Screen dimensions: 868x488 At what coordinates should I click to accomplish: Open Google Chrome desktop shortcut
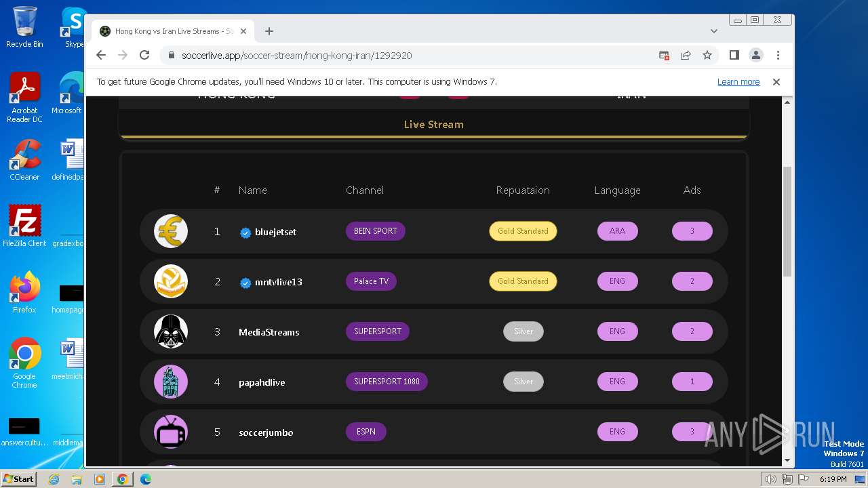click(x=24, y=363)
